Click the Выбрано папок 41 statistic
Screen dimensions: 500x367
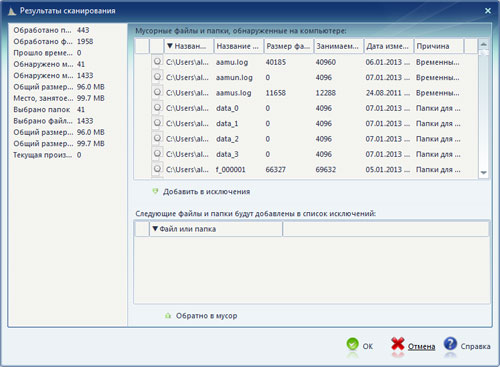coord(49,109)
